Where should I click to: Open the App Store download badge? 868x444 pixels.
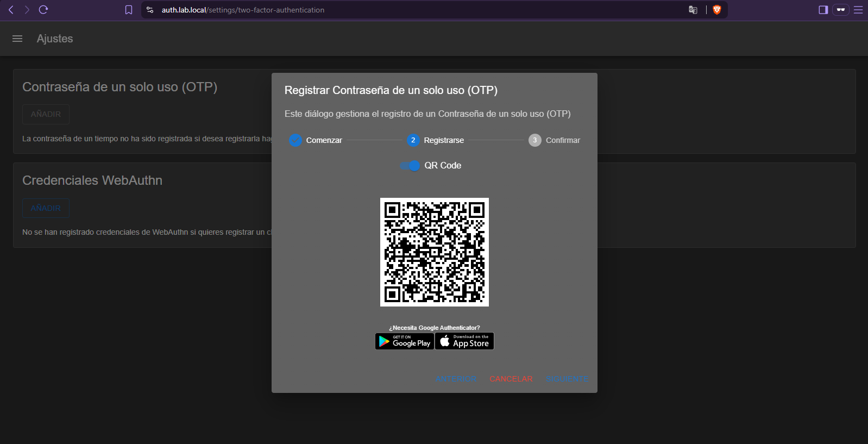[464, 341]
